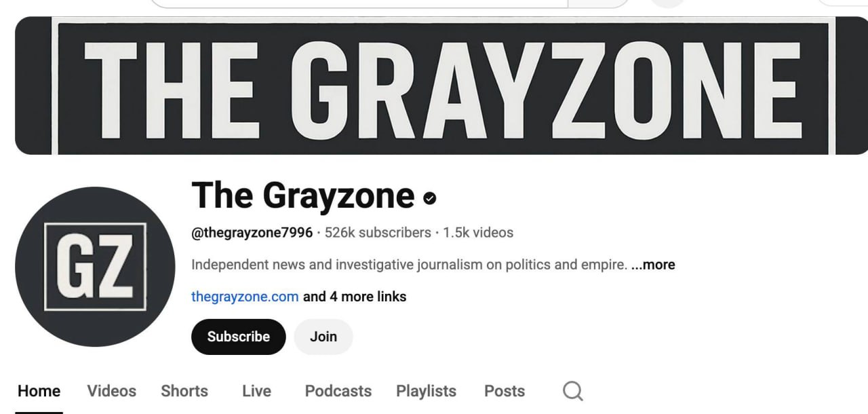Viewport: 868px width, 414px height.
Task: Click the Join membership button
Action: pyautogui.click(x=323, y=337)
